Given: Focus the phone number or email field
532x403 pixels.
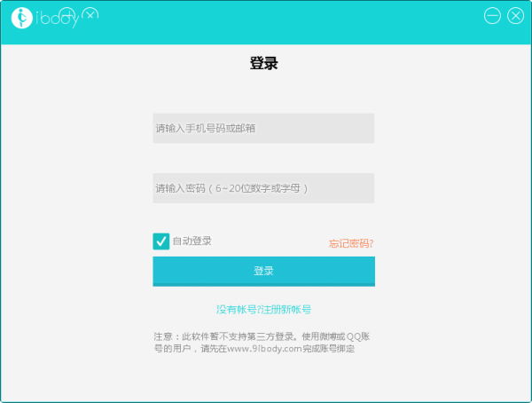Looking at the screenshot, I should pos(263,128).
